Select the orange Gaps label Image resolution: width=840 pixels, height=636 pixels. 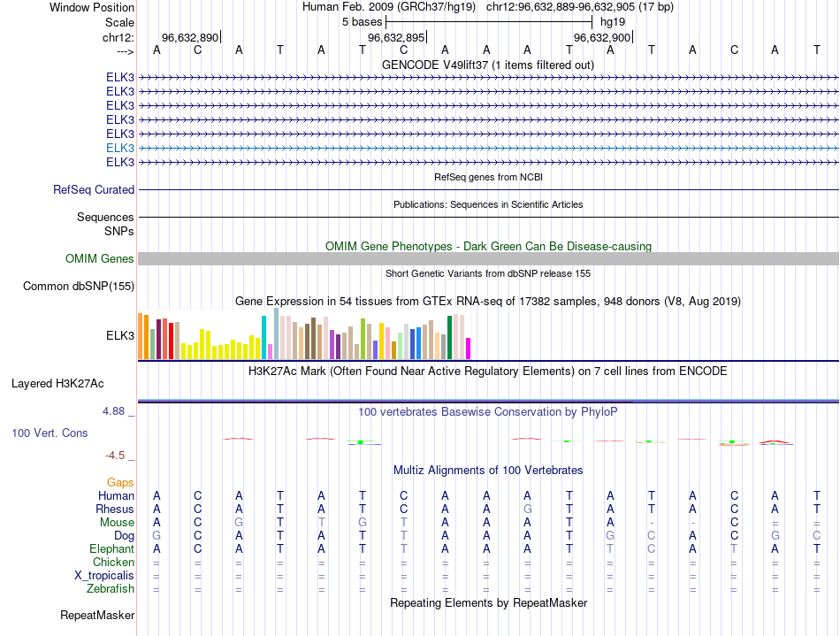(120, 483)
